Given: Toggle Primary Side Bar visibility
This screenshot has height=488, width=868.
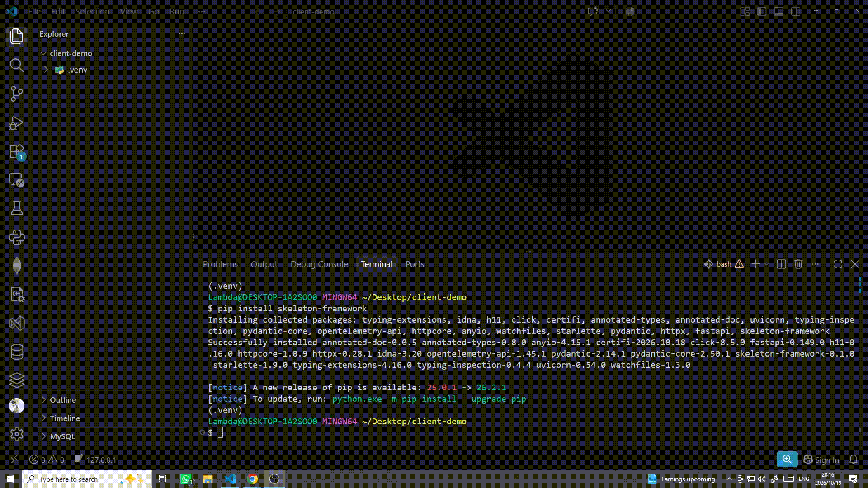Looking at the screenshot, I should (x=762, y=12).
